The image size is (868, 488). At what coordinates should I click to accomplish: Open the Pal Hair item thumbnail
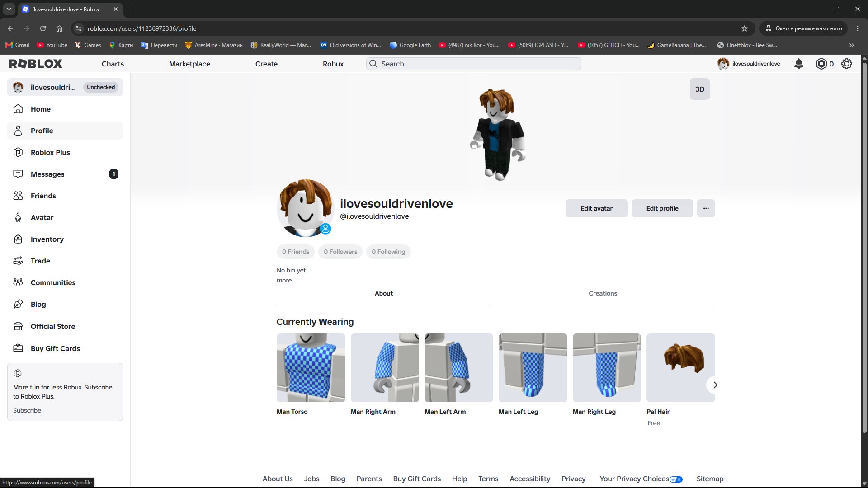pyautogui.click(x=681, y=368)
